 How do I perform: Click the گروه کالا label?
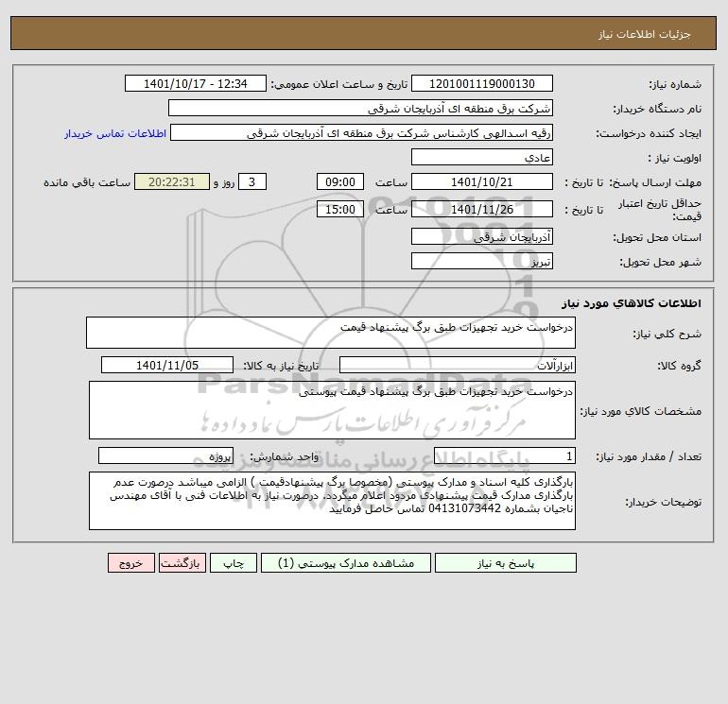click(x=679, y=366)
